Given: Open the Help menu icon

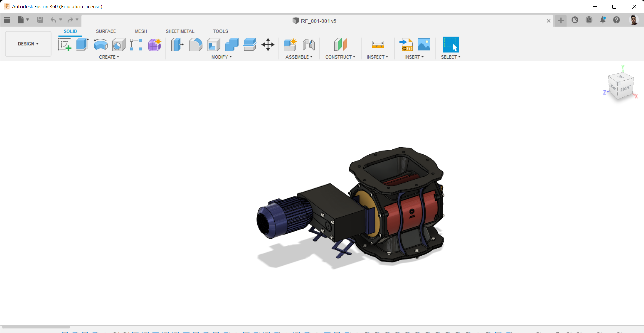Looking at the screenshot, I should (x=616, y=20).
